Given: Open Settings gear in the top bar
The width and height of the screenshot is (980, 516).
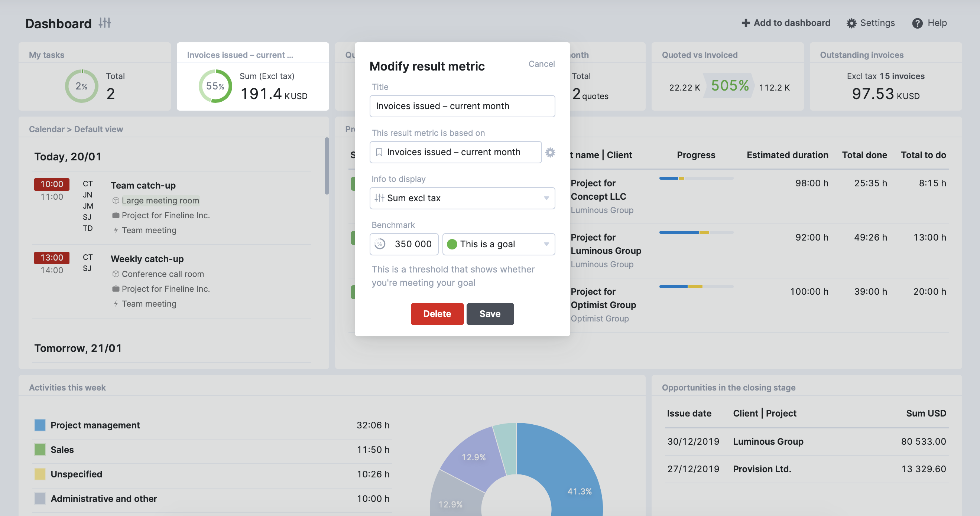Looking at the screenshot, I should (851, 23).
